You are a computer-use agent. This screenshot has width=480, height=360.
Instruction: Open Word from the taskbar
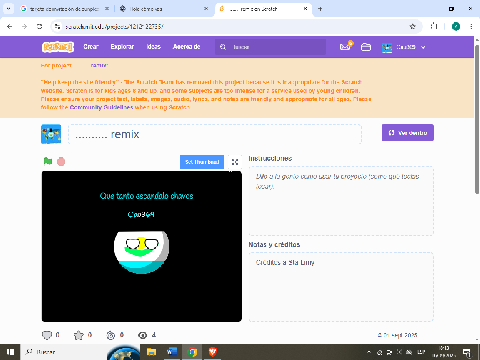pos(172,352)
